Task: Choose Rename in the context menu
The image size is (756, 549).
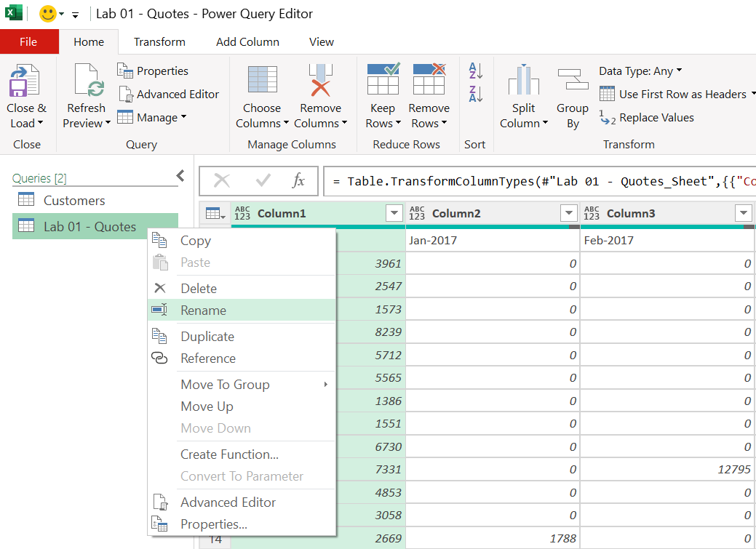Action: point(242,310)
